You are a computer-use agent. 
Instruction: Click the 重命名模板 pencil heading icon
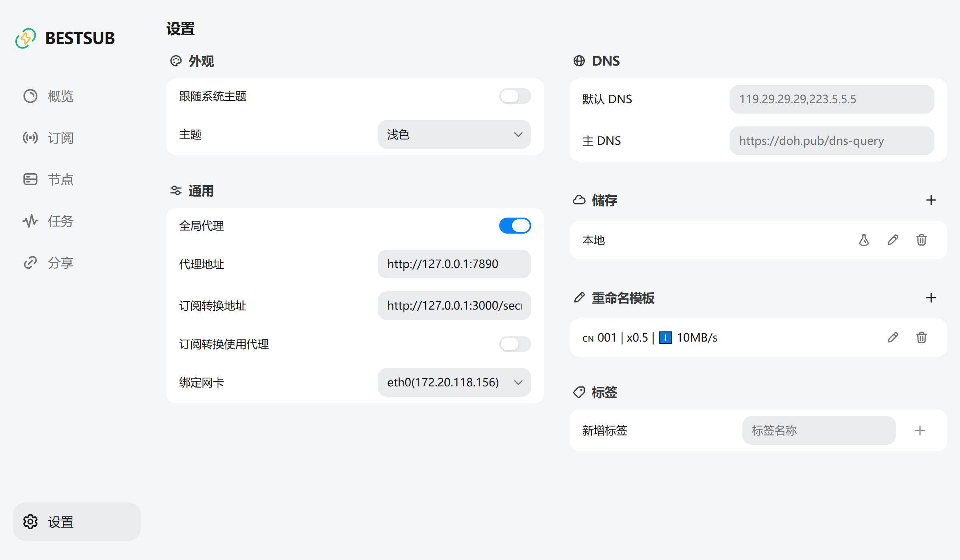[579, 298]
